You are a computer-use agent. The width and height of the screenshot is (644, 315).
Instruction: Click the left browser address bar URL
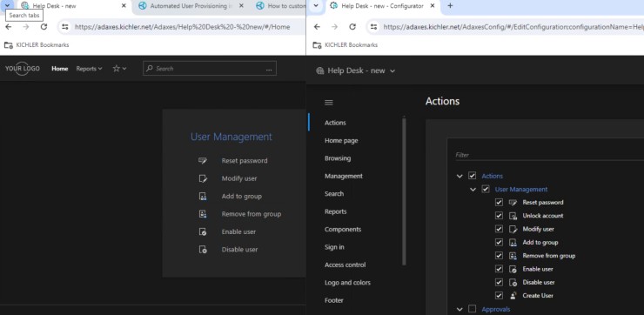[183, 27]
